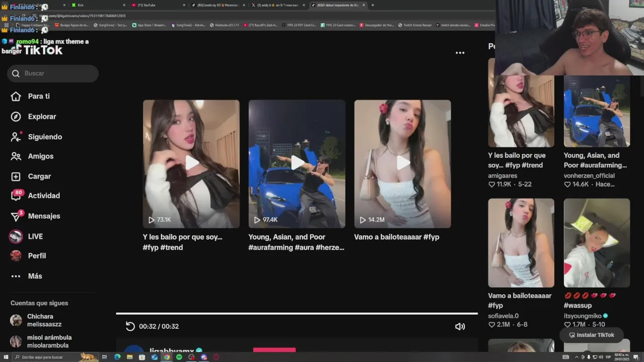Viewport: 644px width, 362px height.
Task: Go to the LIVE section
Action: (27, 236)
